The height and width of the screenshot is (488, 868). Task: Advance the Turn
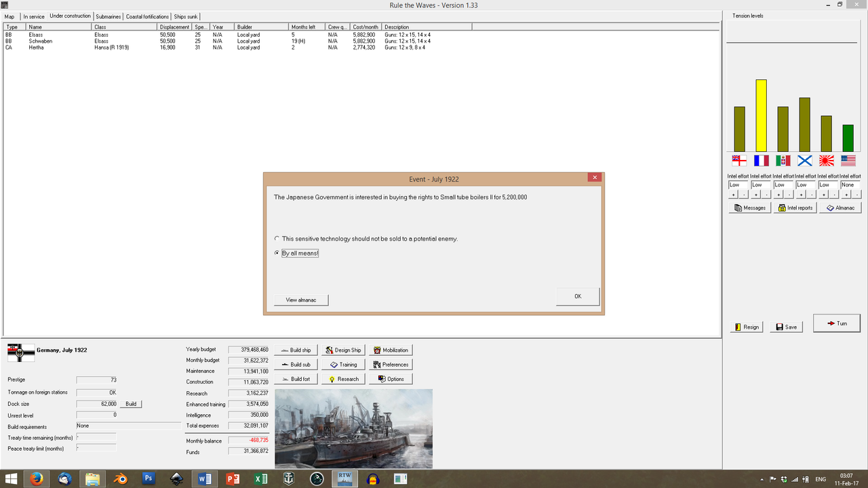point(837,323)
